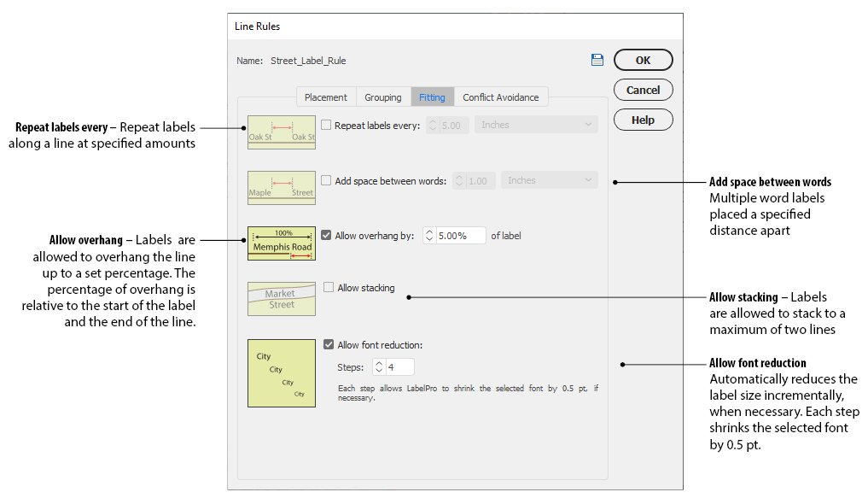Enable the Repeat labels every checkbox
Screen dimensions: 868x498
(x=326, y=125)
